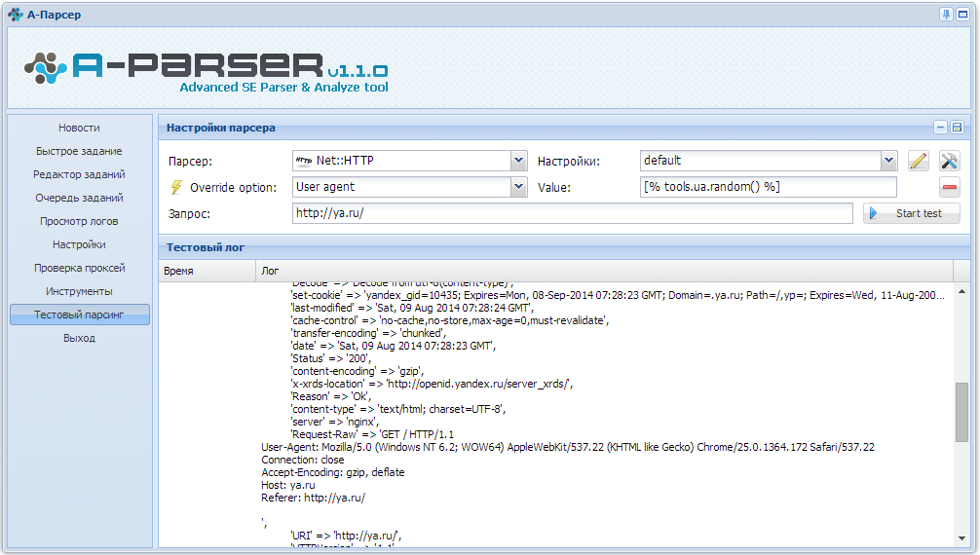Go to Быстрое задание
The image size is (980, 555).
pyautogui.click(x=79, y=151)
